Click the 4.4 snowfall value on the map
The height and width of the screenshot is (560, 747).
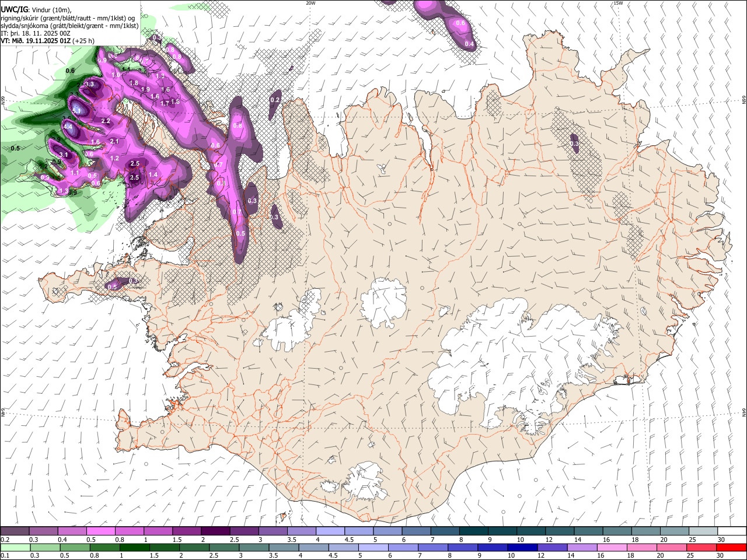coord(68,127)
